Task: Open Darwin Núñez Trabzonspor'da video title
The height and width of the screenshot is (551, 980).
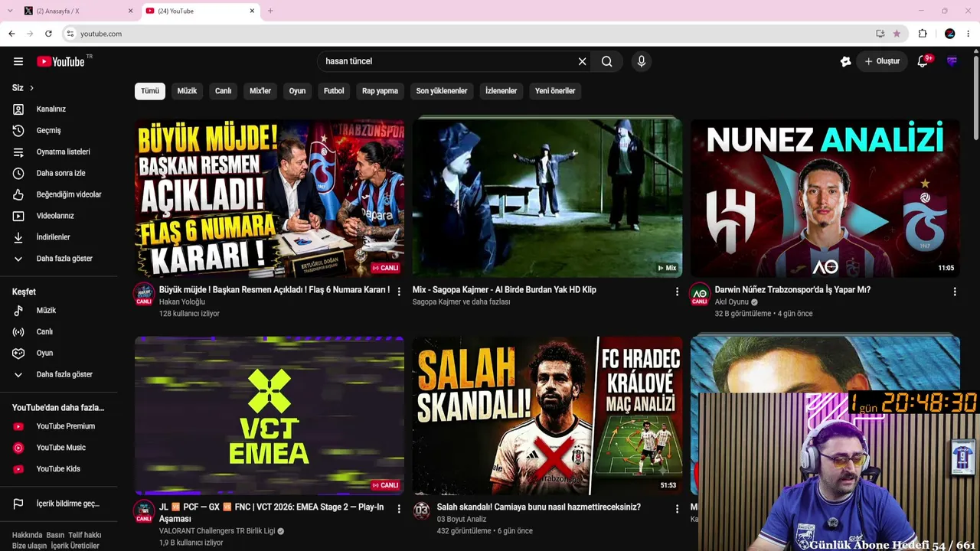Action: [x=792, y=290]
